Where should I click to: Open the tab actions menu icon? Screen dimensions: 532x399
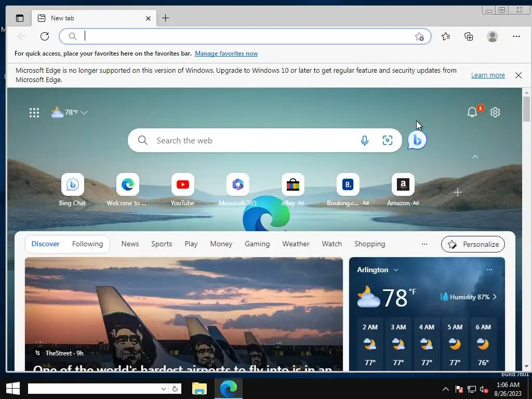click(20, 18)
